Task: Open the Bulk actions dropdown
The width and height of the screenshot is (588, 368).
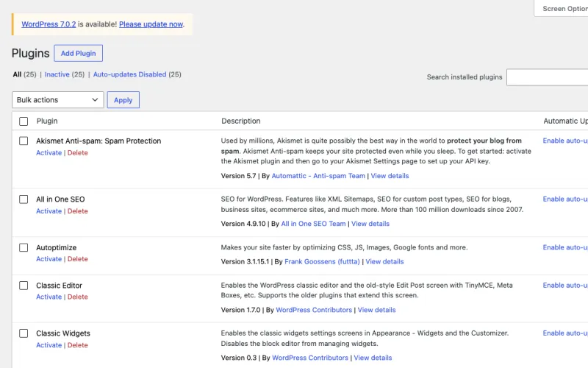Action: (58, 100)
